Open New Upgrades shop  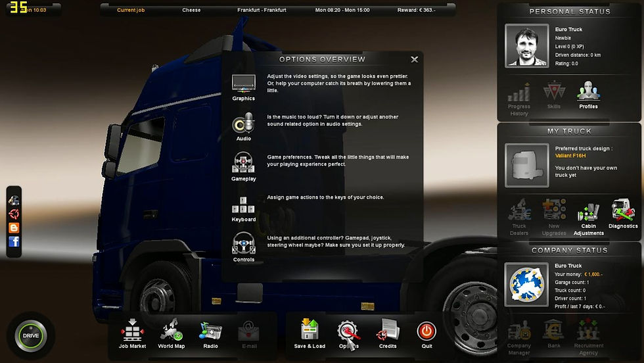[553, 218]
